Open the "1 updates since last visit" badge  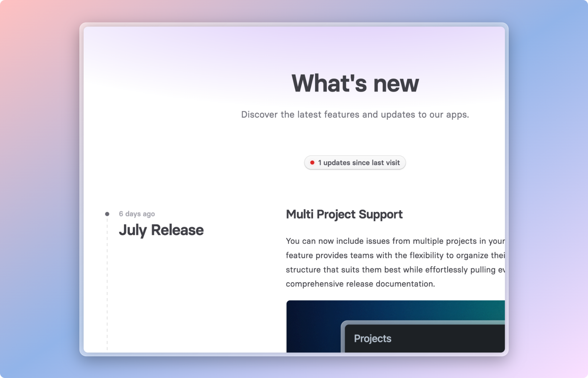click(355, 163)
